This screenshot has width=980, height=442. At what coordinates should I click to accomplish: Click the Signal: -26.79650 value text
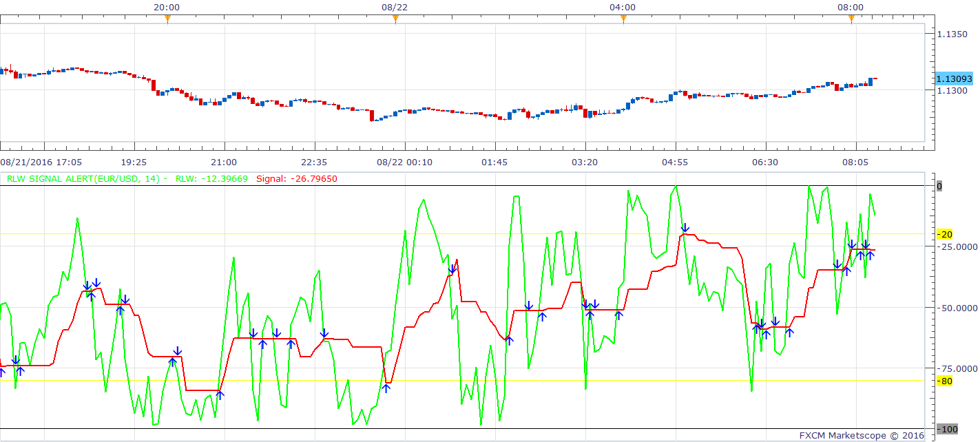296,178
